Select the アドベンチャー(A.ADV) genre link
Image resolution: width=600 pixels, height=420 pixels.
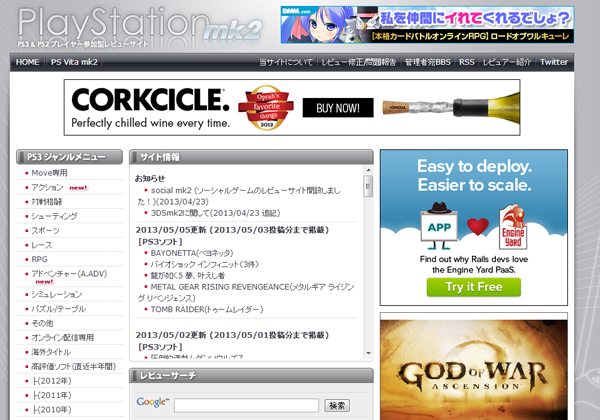(x=69, y=273)
